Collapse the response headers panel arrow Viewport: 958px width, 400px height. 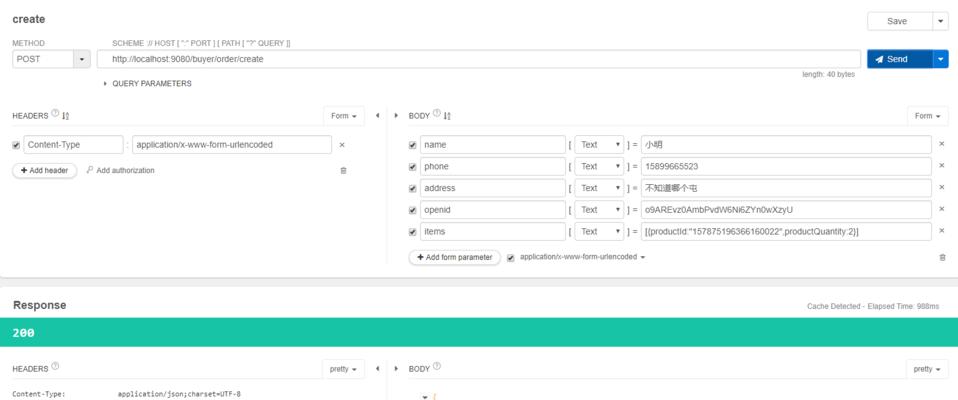[378, 368]
